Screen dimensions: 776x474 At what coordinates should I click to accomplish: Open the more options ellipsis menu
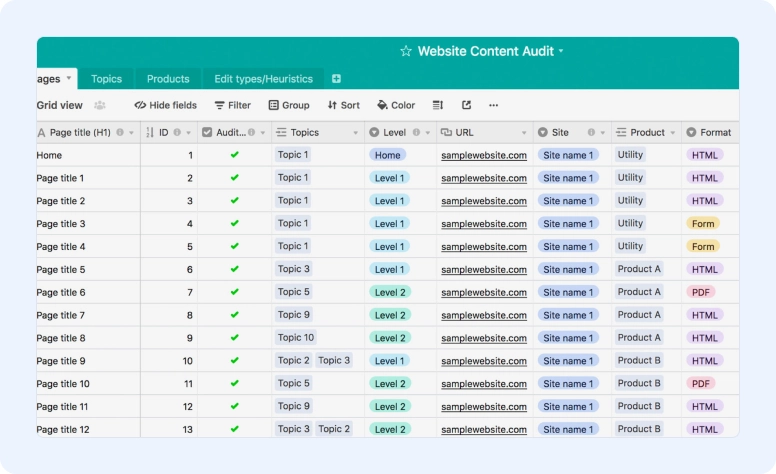coord(493,105)
